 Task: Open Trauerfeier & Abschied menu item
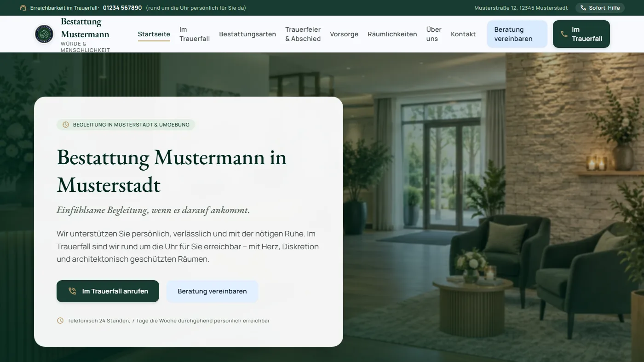[303, 34]
